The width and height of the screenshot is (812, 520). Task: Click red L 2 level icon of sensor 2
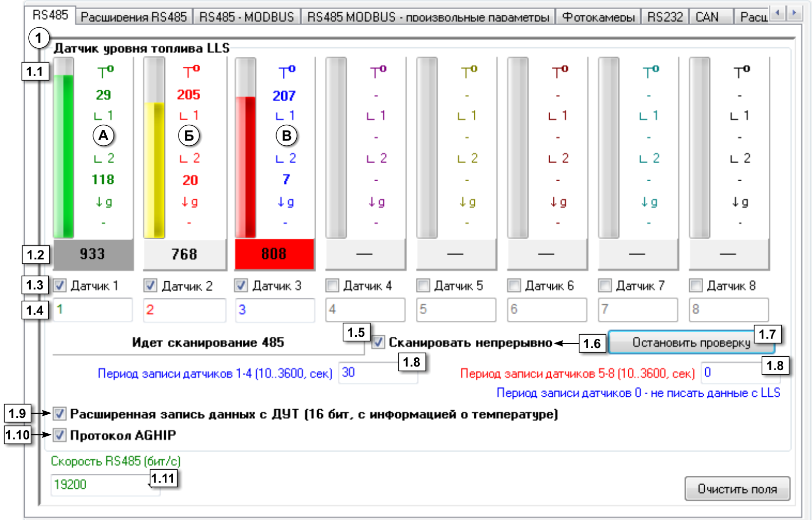click(x=189, y=158)
